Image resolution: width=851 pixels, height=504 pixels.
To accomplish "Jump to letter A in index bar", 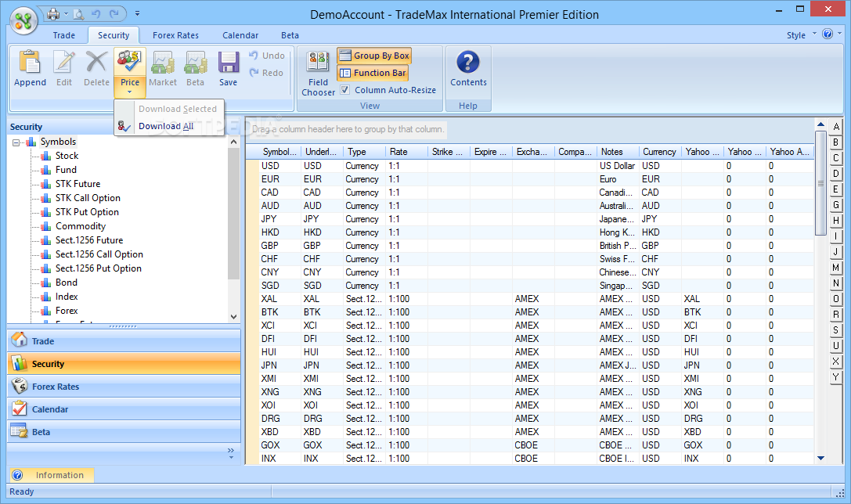I will point(836,127).
